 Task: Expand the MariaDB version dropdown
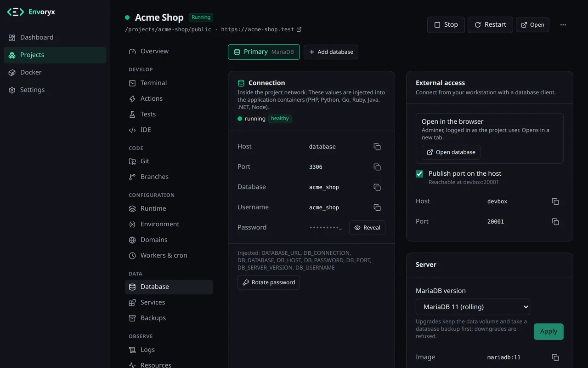tap(473, 307)
